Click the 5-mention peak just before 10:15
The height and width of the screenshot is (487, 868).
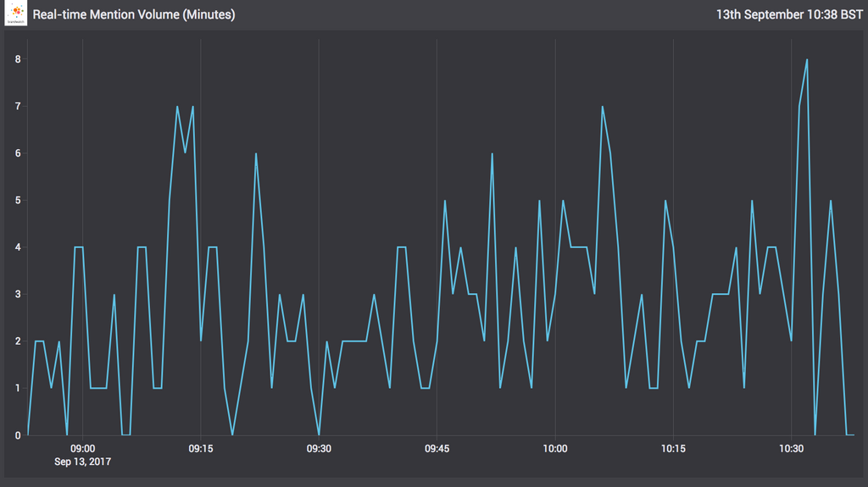tap(665, 201)
